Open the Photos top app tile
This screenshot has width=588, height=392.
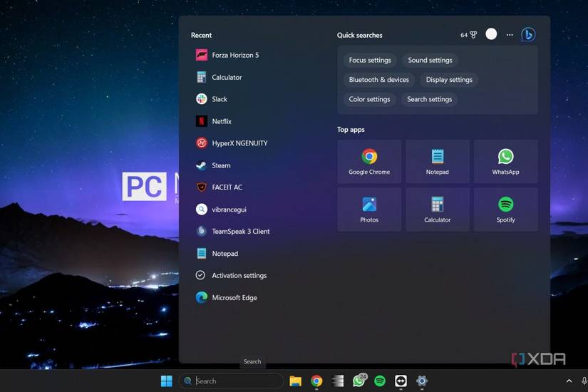pos(369,210)
